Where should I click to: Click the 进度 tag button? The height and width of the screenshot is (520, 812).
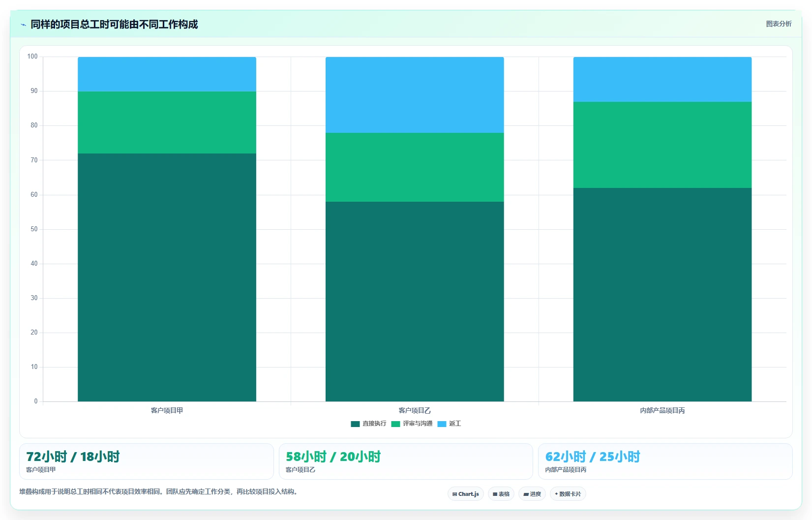(x=532, y=494)
